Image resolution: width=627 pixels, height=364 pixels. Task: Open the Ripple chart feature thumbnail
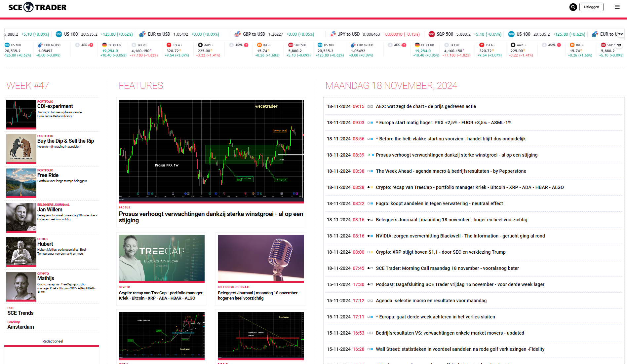click(261, 336)
